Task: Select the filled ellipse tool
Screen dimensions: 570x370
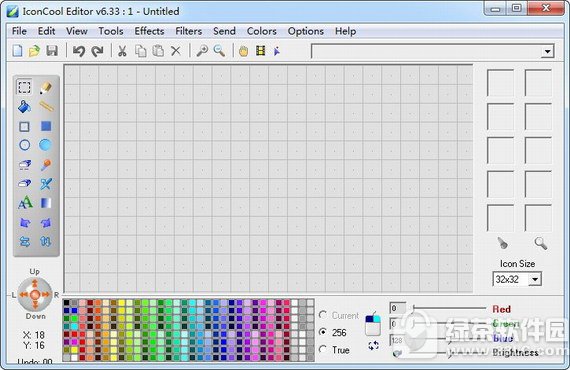Action: (x=45, y=145)
